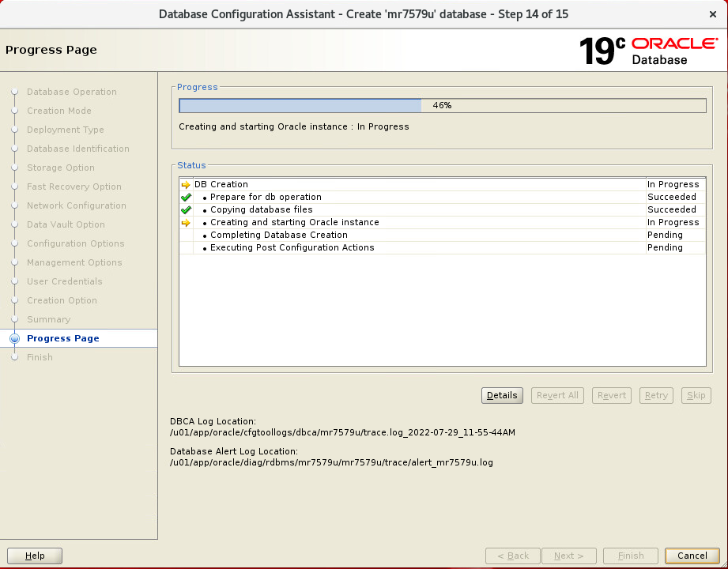Click the Database Alert Log Location label
Screen dimensions: 728x569
pyautogui.click(x=234, y=451)
